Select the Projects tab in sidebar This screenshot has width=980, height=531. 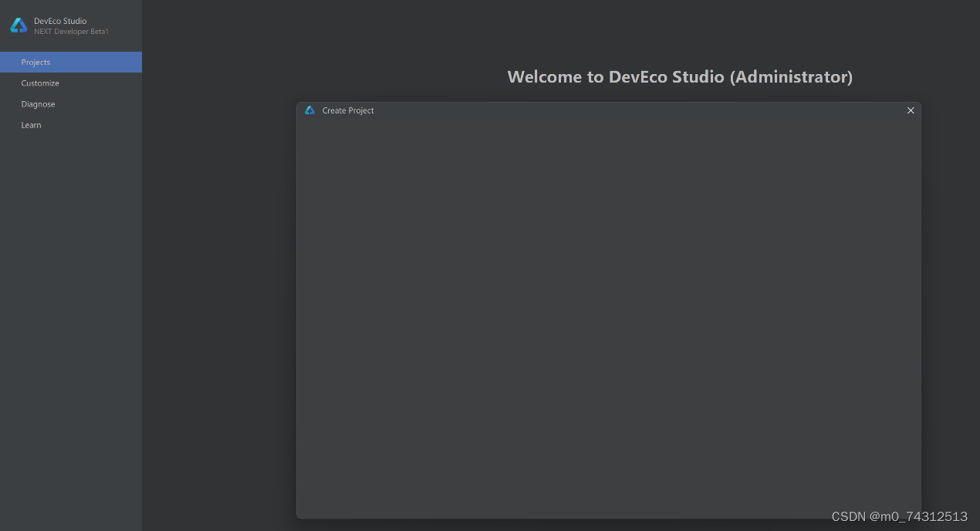point(71,62)
